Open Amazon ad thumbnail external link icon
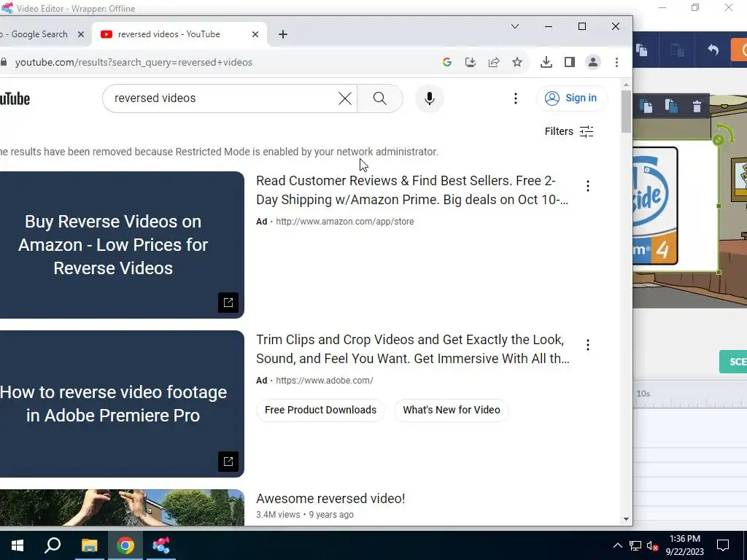 [x=228, y=303]
